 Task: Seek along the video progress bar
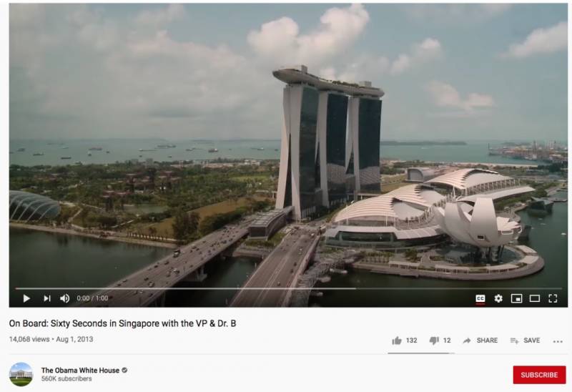tap(283, 288)
